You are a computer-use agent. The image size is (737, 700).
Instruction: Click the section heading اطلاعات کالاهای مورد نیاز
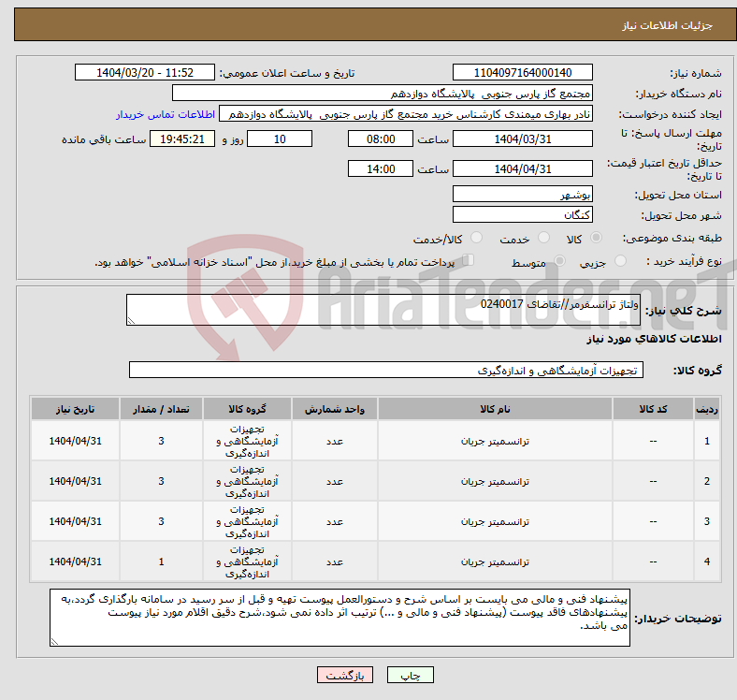(x=654, y=339)
